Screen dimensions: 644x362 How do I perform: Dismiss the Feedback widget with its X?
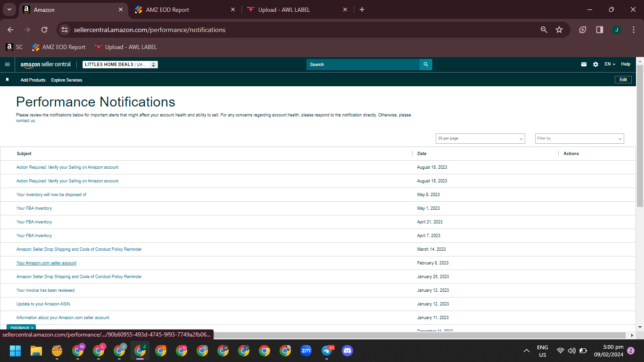[32, 328]
